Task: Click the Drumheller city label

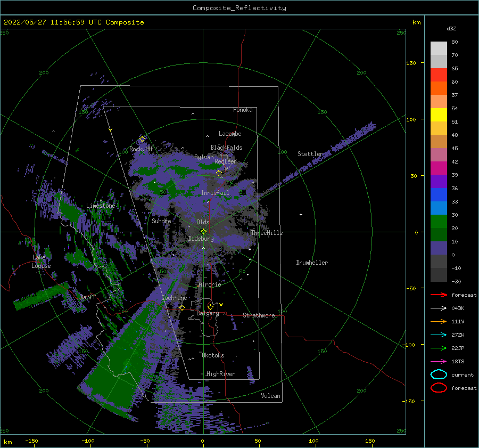Action: (x=312, y=263)
